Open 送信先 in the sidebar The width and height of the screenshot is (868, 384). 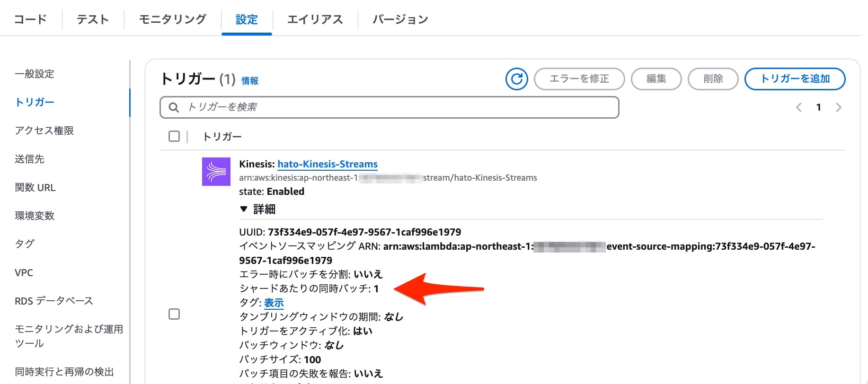coord(29,159)
